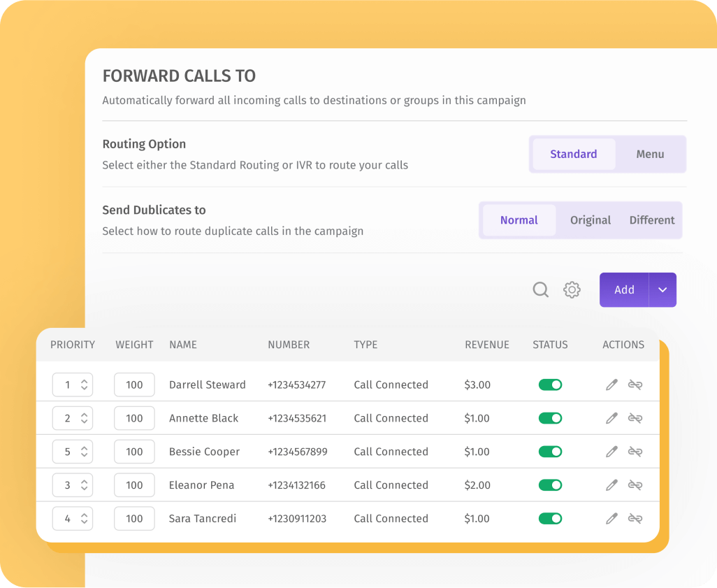Open the search magnifier icon
Image resolution: width=717 pixels, height=588 pixels.
[x=540, y=289]
